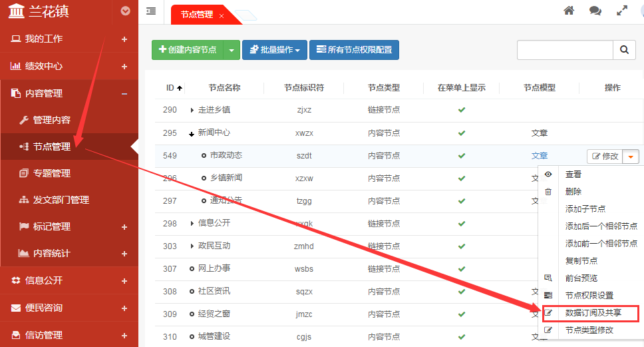Choose 添加子节点 in the menu
Screen dimensions: 644x347
[x=585, y=209]
